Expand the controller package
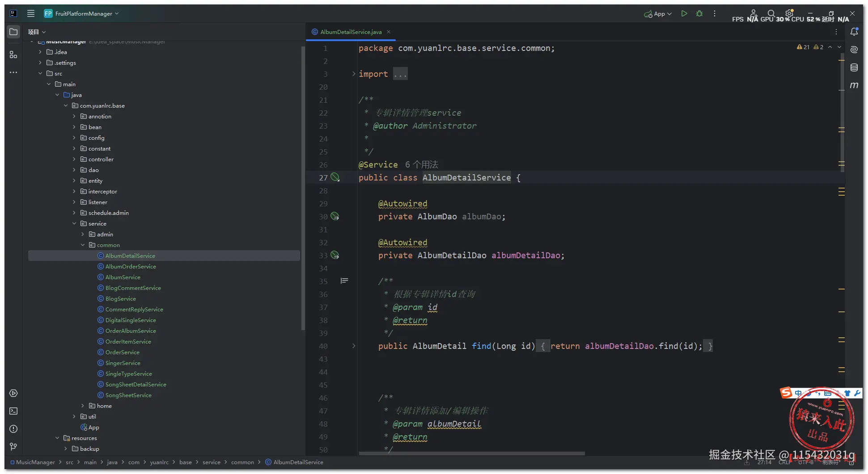This screenshot has height=474, width=868. click(x=74, y=159)
